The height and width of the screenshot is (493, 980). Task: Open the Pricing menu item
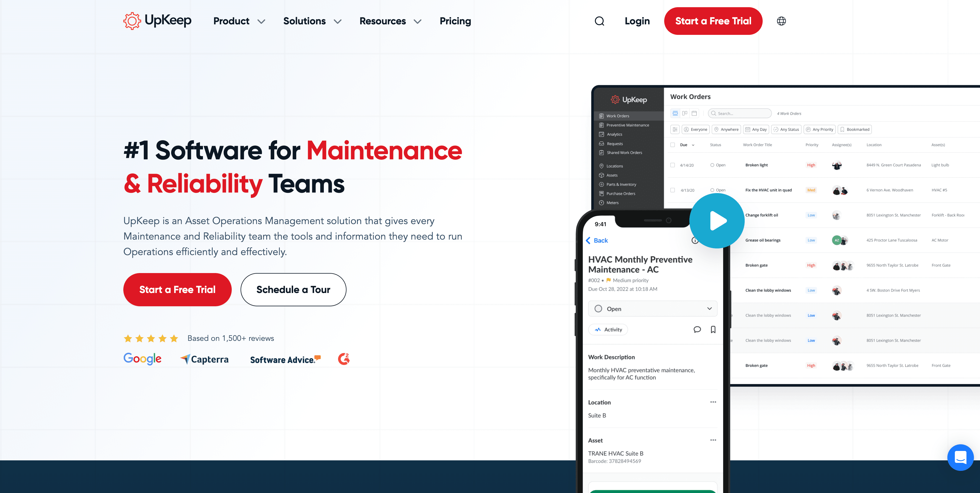[x=455, y=21]
